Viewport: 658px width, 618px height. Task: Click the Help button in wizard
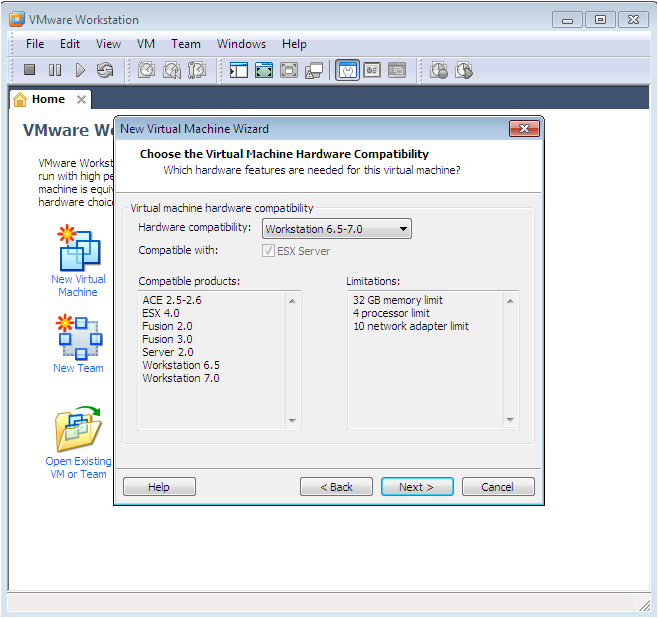159,487
